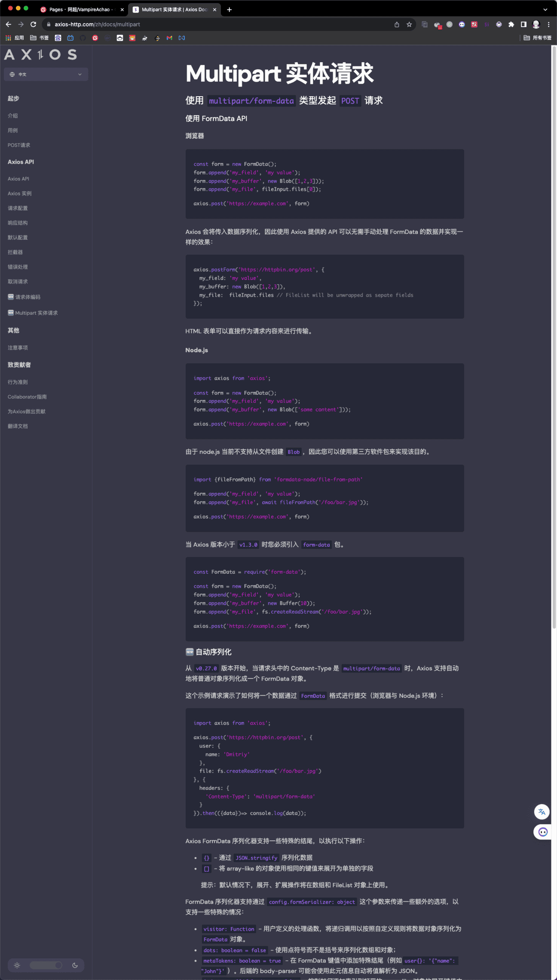Click the GitHub bookmark icon in bookmarks bar
557x980 pixels.
[x=83, y=38]
